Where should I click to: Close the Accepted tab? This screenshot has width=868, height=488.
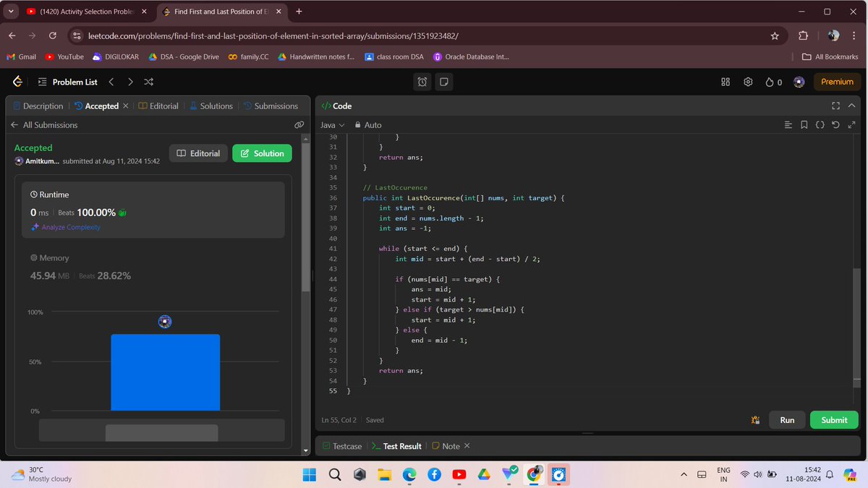(x=126, y=106)
